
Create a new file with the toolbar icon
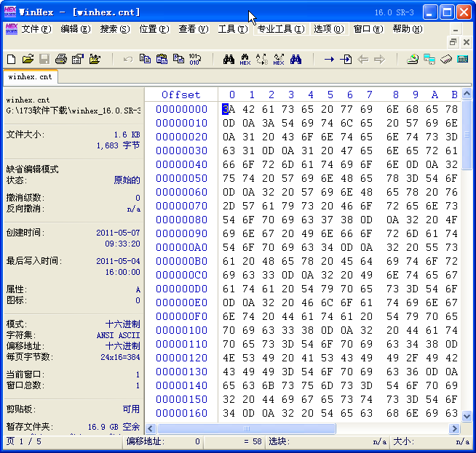pos(11,60)
